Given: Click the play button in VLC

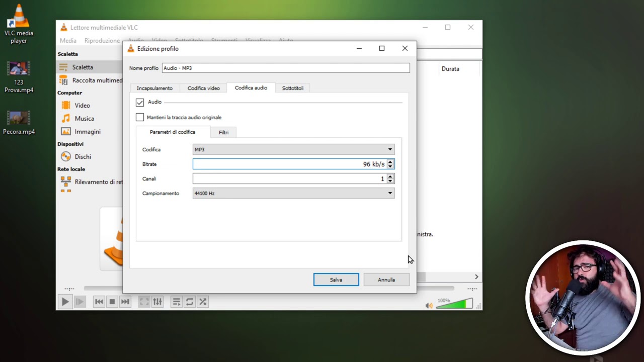Looking at the screenshot, I should pos(65,302).
